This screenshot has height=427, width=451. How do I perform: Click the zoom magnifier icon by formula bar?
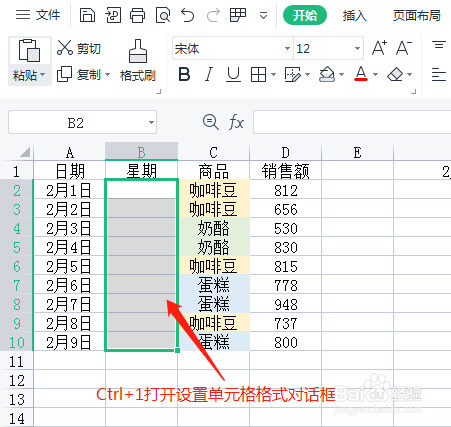pyautogui.click(x=211, y=122)
